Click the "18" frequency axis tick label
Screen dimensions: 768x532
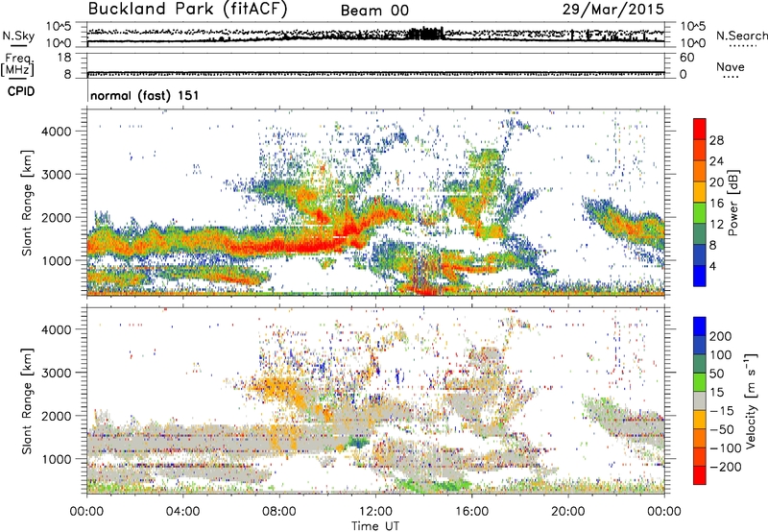(64, 58)
